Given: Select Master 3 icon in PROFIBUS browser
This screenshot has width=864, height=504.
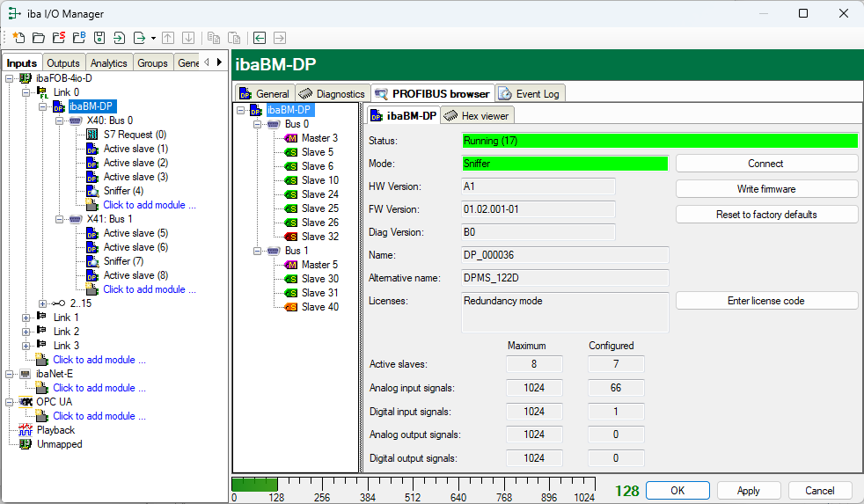Looking at the screenshot, I should coord(291,138).
